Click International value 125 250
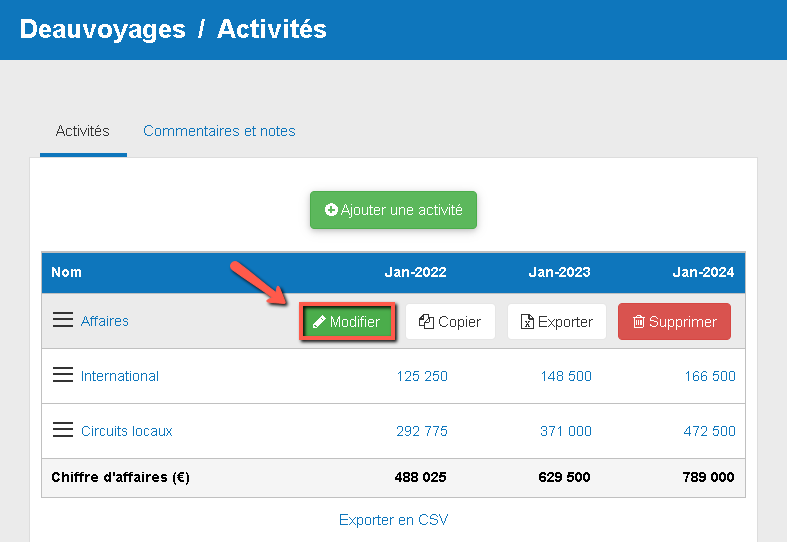 tap(421, 376)
